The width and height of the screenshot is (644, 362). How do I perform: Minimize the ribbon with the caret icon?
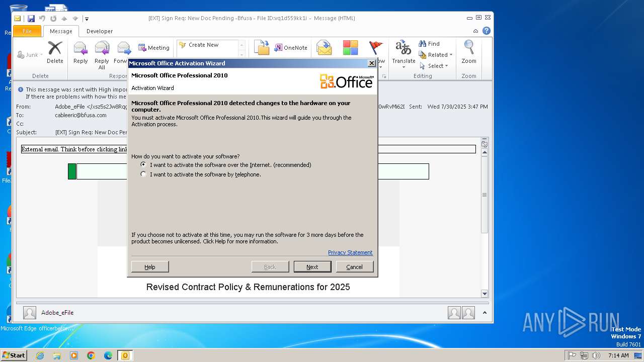[476, 31]
